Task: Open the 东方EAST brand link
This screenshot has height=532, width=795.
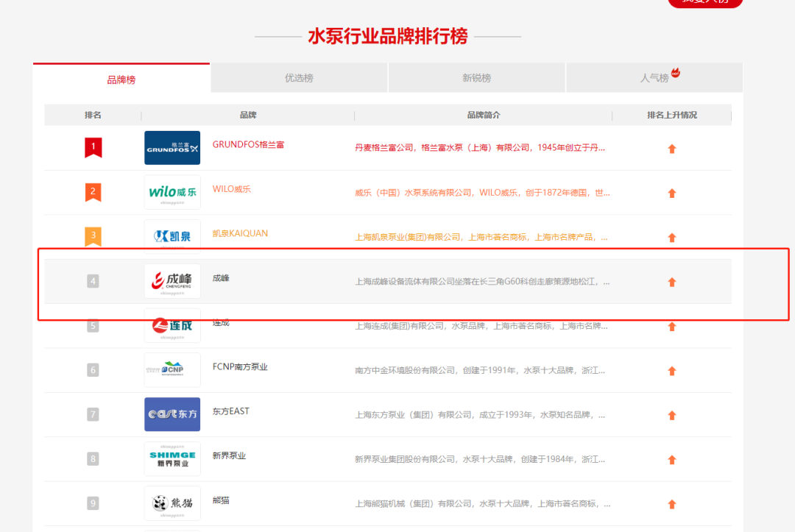Action: (x=231, y=411)
